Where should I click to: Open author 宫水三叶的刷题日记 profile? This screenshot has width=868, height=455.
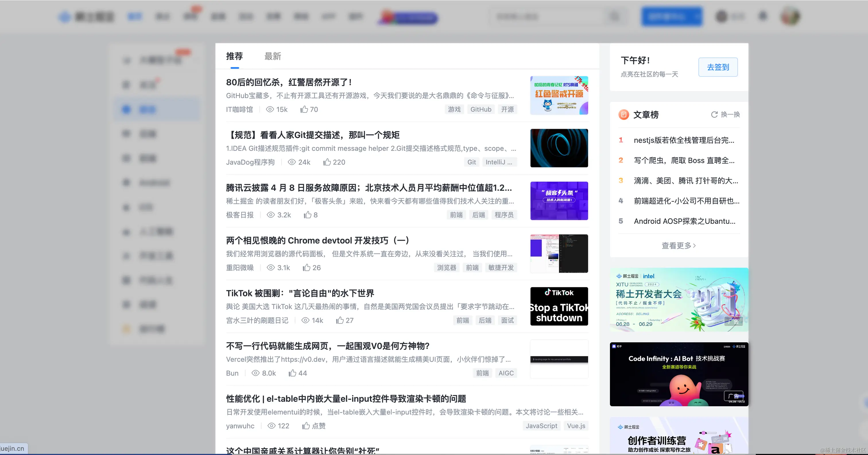pos(257,320)
